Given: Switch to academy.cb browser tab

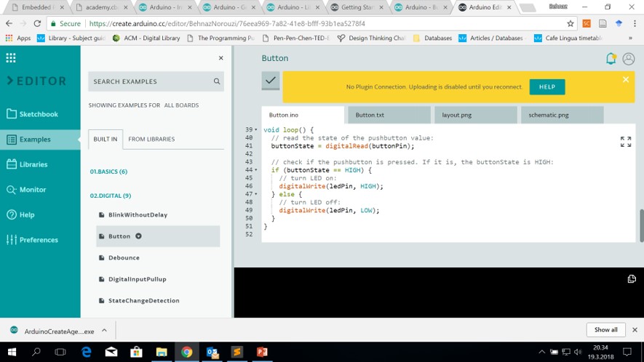Looking at the screenshot, I should pos(102,7).
